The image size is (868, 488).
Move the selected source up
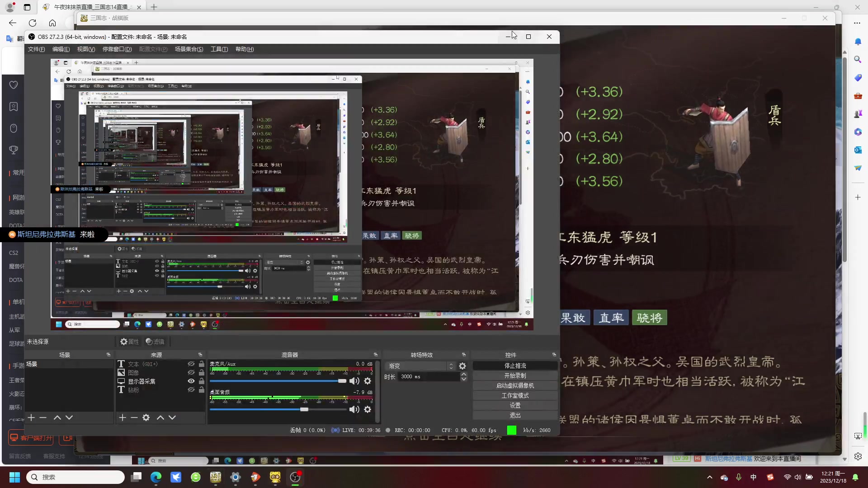160,418
